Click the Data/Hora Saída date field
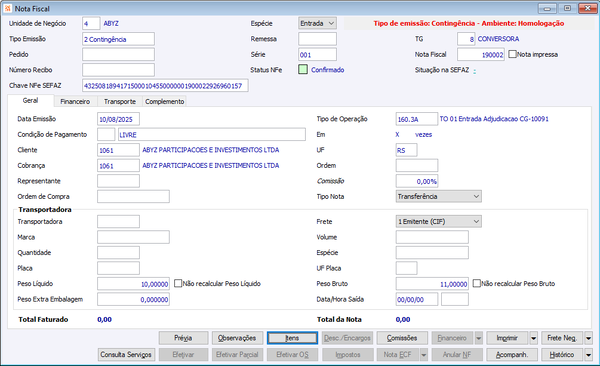 pyautogui.click(x=417, y=299)
